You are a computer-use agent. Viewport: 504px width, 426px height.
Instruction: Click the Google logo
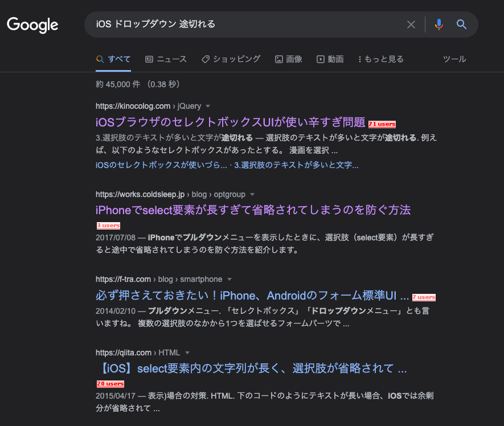[x=32, y=25]
